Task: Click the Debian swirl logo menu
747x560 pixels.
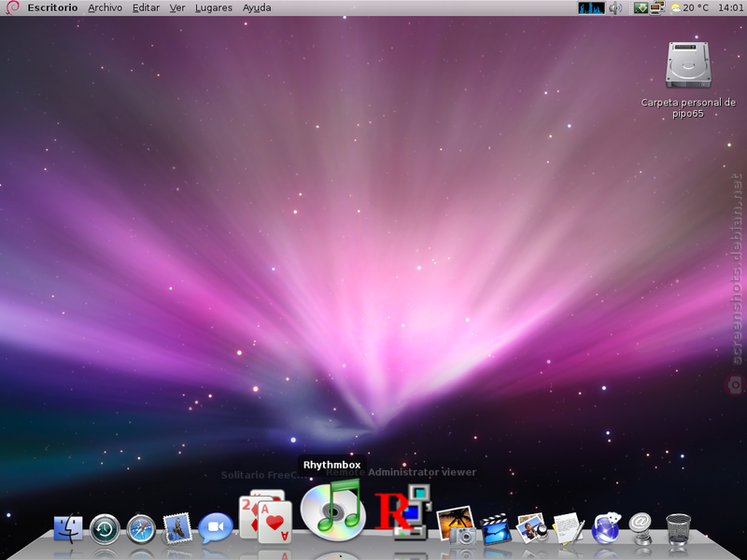Action: (x=12, y=7)
